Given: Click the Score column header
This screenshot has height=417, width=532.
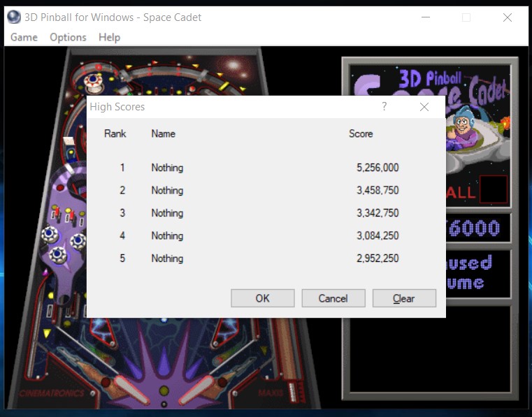Looking at the screenshot, I should point(361,133).
